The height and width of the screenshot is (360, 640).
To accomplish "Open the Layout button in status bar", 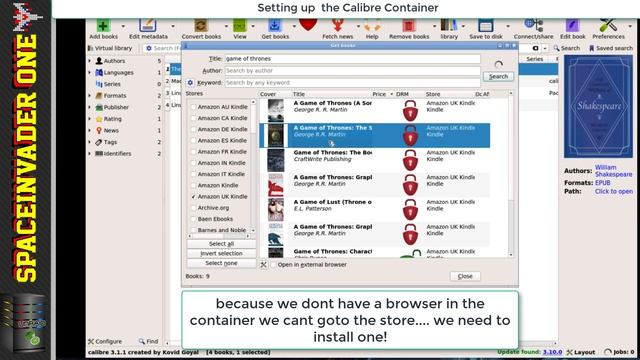I will point(580,352).
